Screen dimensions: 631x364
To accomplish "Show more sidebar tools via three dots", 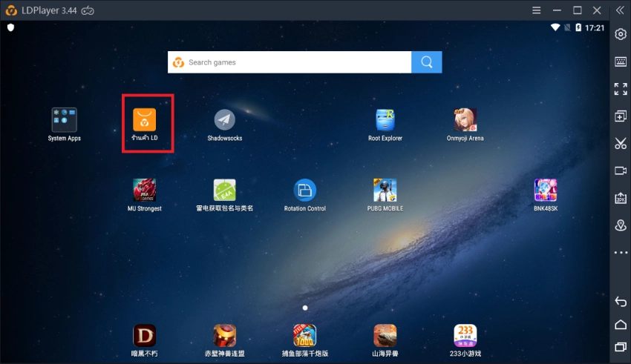I will pos(621,253).
